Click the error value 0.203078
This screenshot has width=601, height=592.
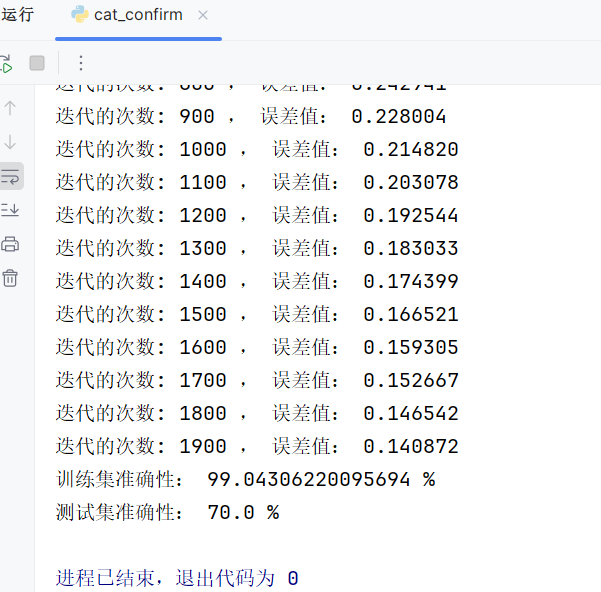(411, 182)
